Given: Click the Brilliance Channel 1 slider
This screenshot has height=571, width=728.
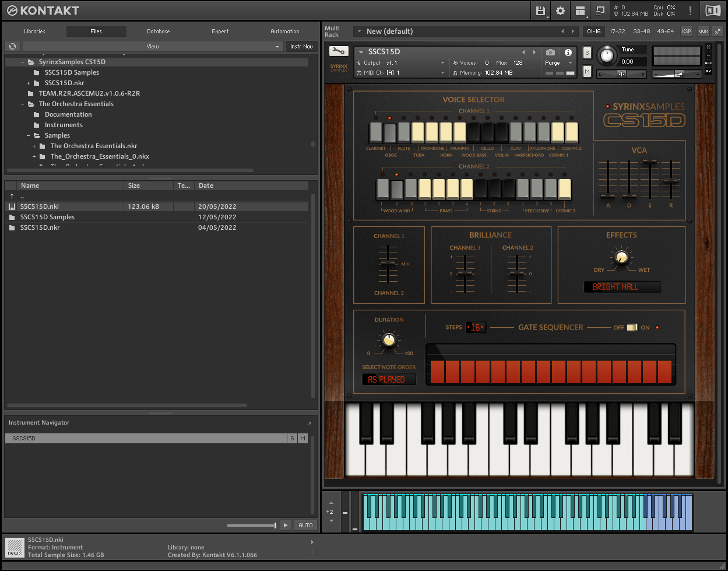Looking at the screenshot, I should 465,273.
